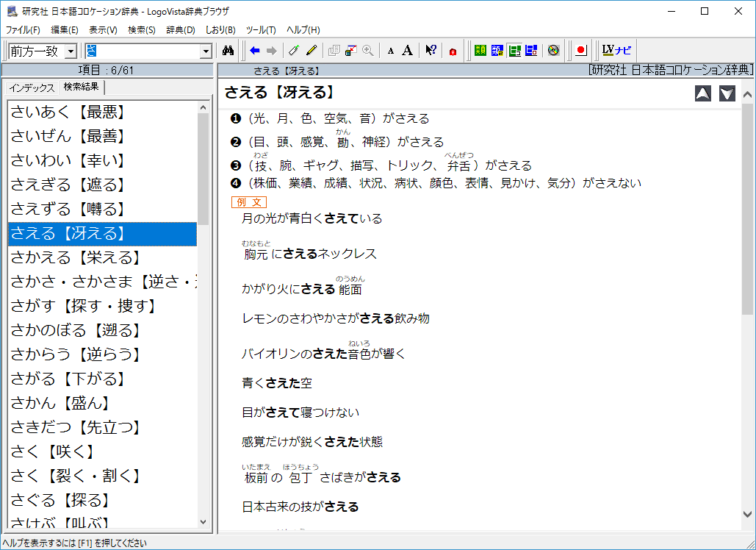Select さいわい【幸い】 in the results list
Screen dimensions: 756x550
pos(102,160)
